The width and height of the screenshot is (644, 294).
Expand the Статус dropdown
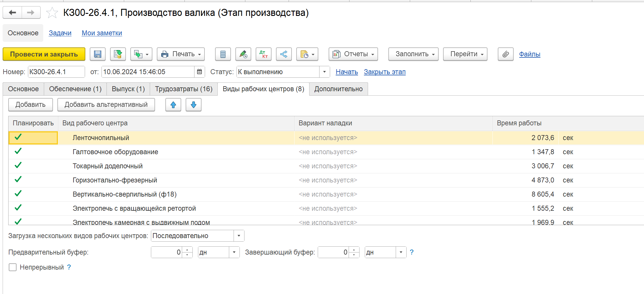pos(325,72)
